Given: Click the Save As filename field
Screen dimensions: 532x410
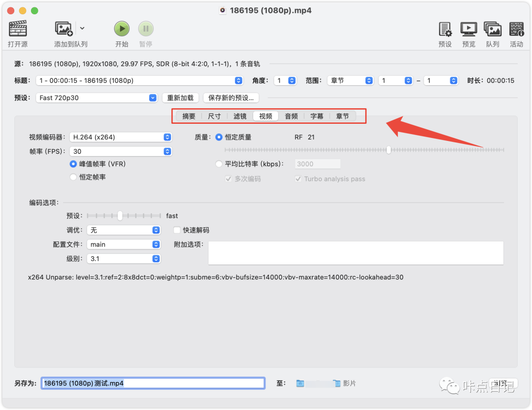Looking at the screenshot, I should point(153,383).
